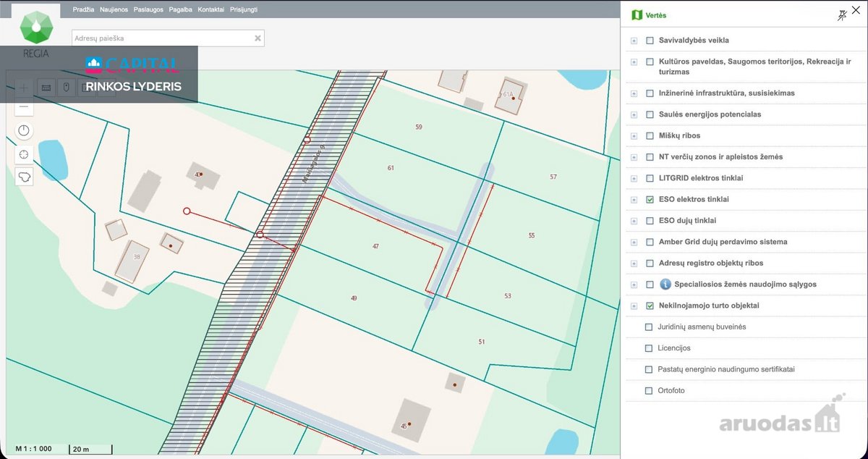Image resolution: width=868 pixels, height=459 pixels.
Task: Open the Naujienos menu
Action: pyautogui.click(x=114, y=10)
